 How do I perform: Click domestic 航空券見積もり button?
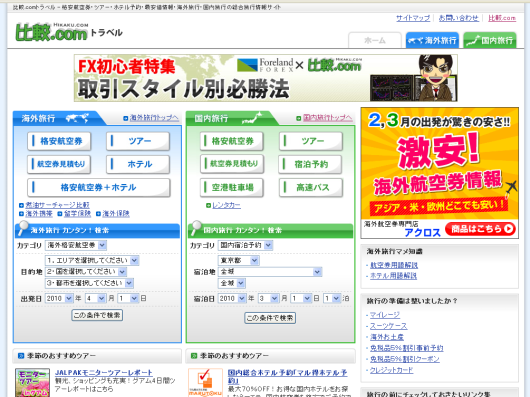[232, 164]
